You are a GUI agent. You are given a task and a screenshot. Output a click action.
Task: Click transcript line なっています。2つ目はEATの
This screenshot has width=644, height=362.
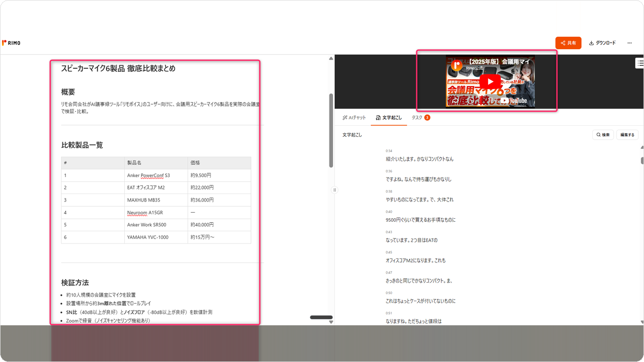coord(412,240)
